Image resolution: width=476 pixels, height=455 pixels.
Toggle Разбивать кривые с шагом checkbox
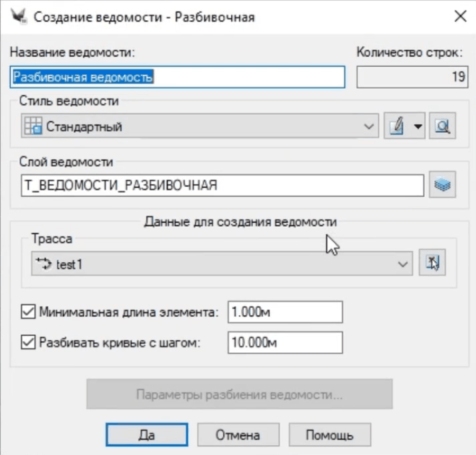point(28,342)
